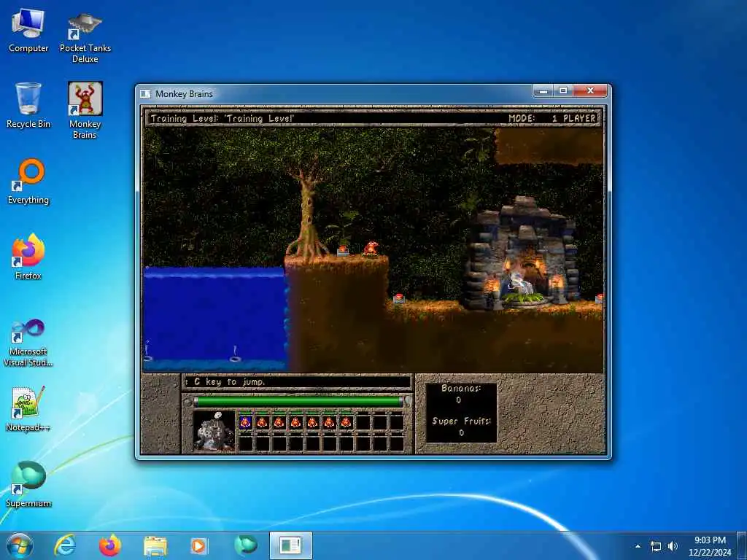Launch Firefox from the taskbar
This screenshot has height=560, width=747.
pyautogui.click(x=109, y=545)
